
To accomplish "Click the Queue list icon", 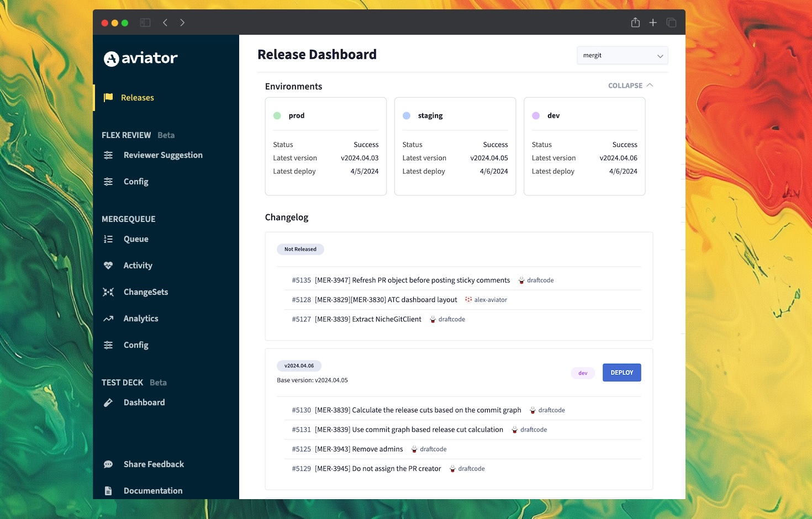I will tap(108, 239).
